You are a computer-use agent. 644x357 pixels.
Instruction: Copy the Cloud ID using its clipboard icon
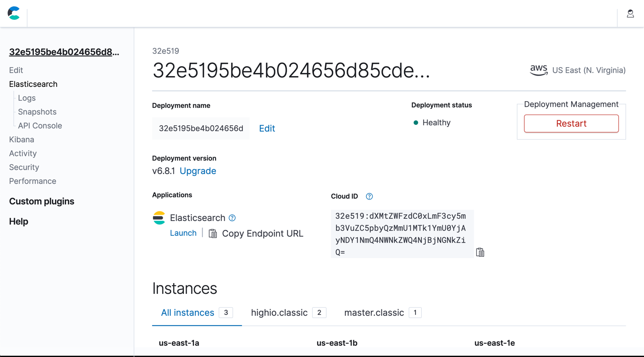[480, 252]
